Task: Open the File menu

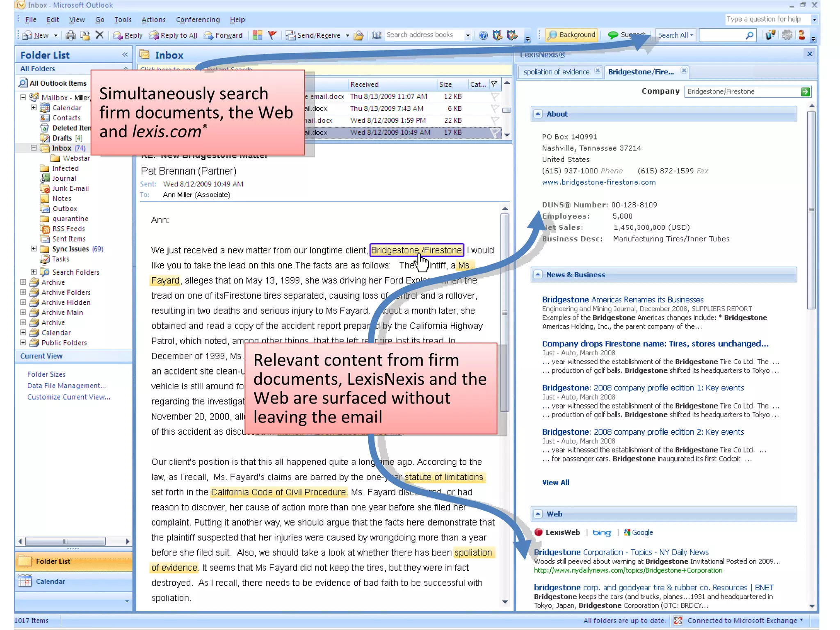Action: pos(31,20)
